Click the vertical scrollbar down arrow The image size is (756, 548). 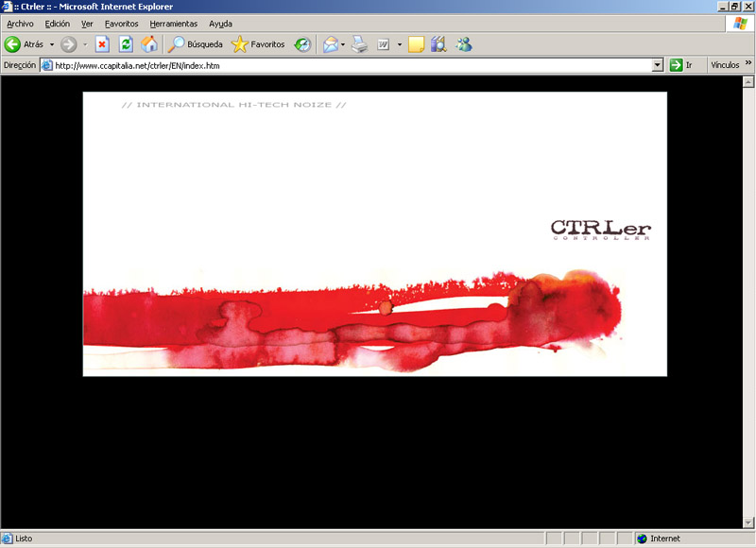747,522
